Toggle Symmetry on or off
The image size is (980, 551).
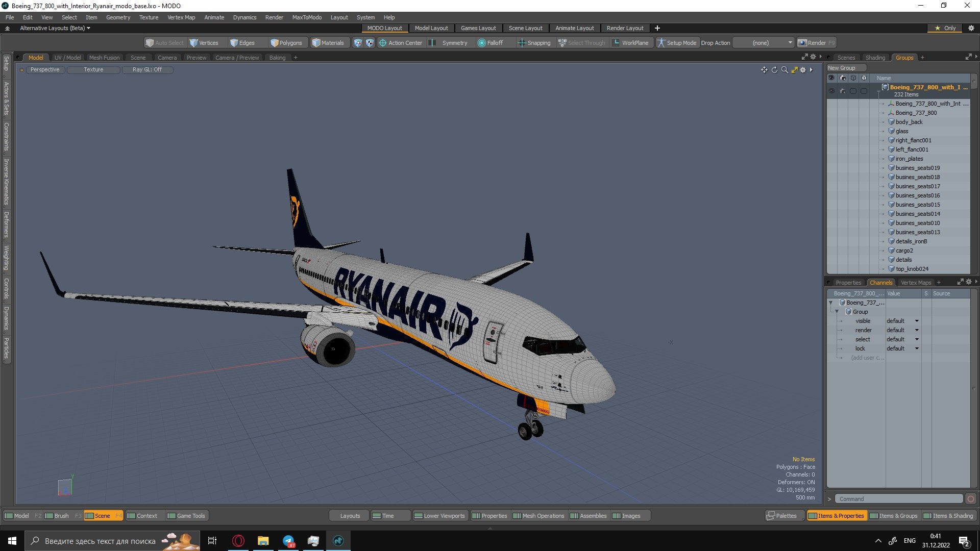click(449, 43)
